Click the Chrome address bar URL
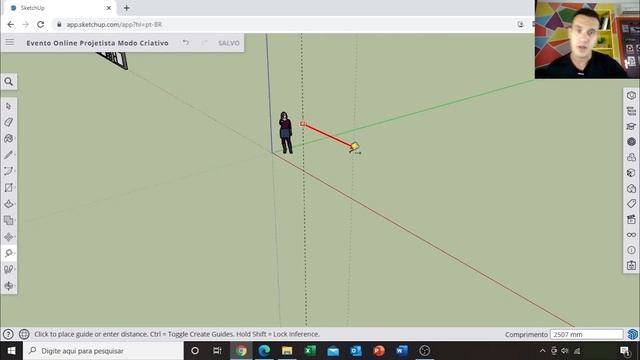This screenshot has width=640, height=360. pos(114,24)
